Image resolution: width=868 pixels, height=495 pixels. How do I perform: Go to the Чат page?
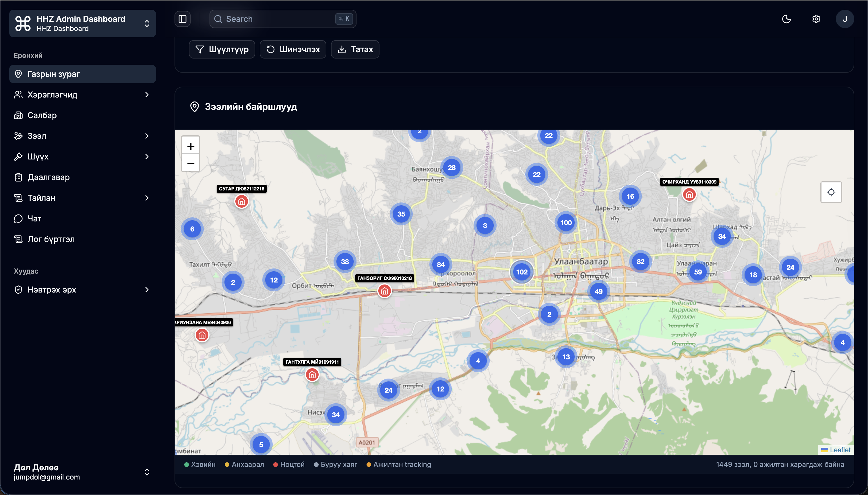pos(34,219)
